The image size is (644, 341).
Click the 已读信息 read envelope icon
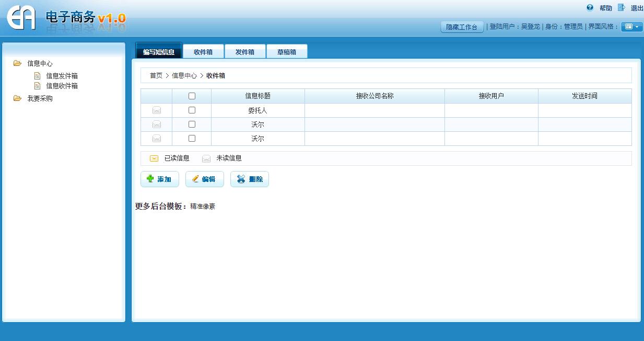pos(154,158)
